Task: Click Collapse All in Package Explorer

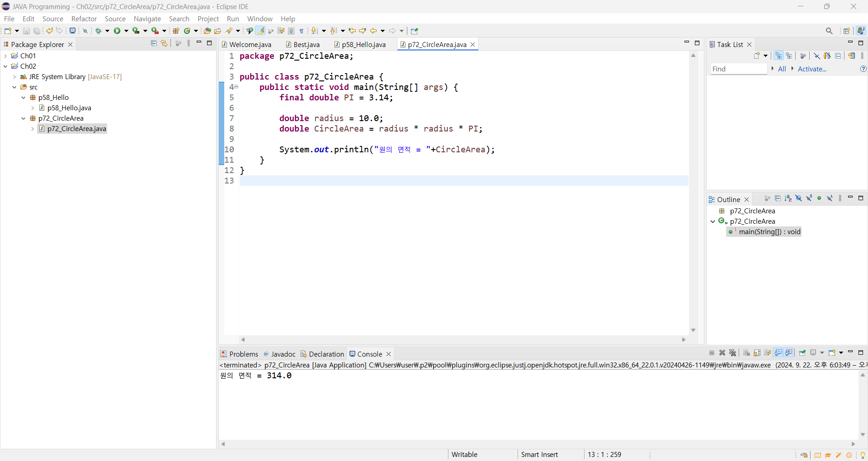Action: pyautogui.click(x=154, y=43)
